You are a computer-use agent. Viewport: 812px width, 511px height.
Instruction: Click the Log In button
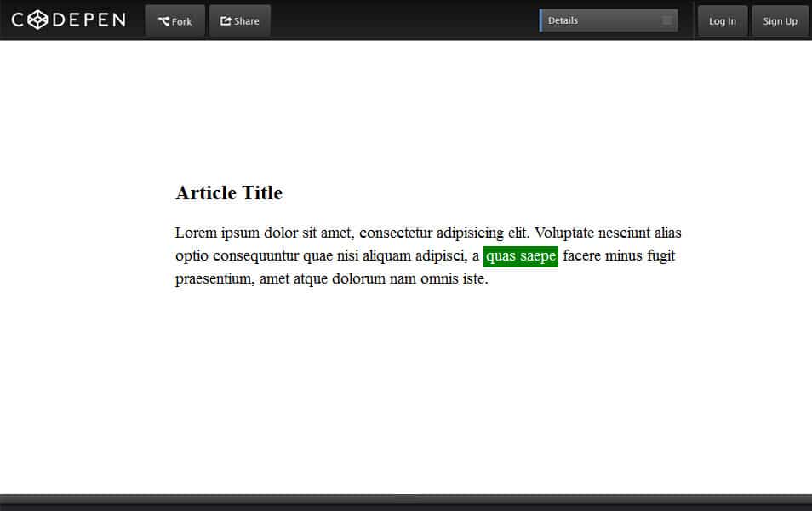click(722, 20)
